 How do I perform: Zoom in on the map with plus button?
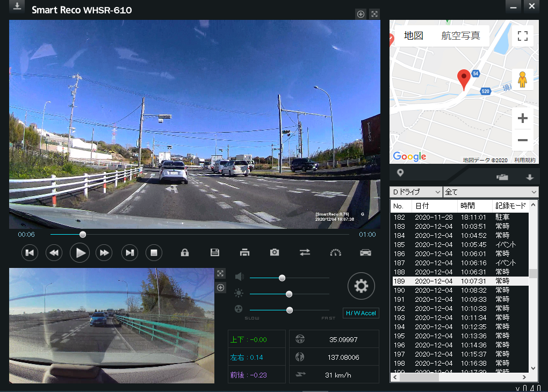coord(522,118)
